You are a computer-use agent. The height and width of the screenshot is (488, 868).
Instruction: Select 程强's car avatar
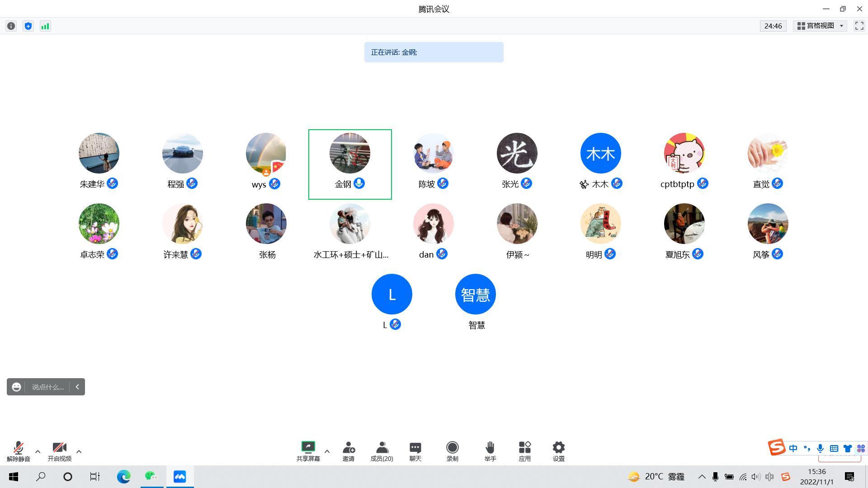(183, 153)
